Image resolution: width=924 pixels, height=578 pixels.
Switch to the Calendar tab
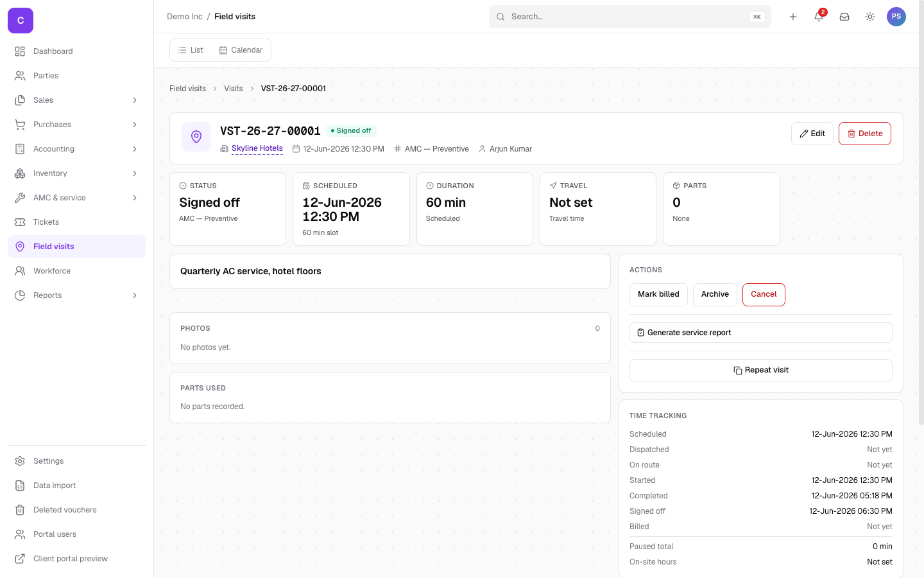[241, 50]
